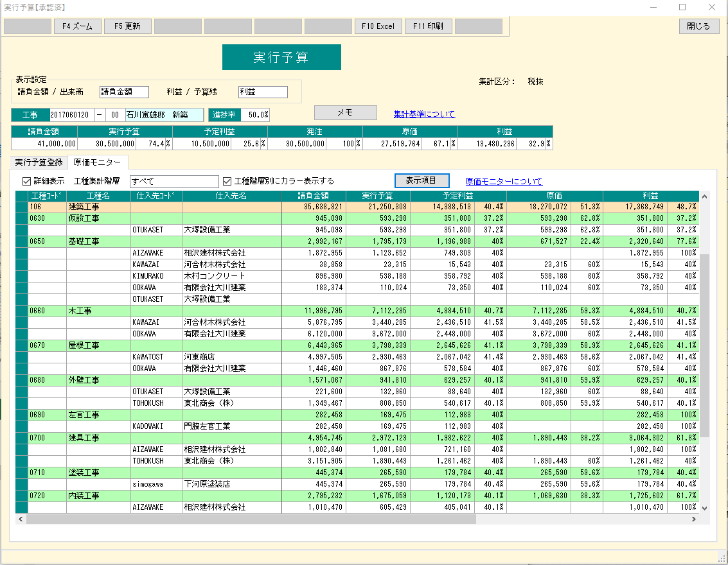This screenshot has height=565, width=728.
Task: Click the vertical scrollbar thumb
Action: [704, 345]
